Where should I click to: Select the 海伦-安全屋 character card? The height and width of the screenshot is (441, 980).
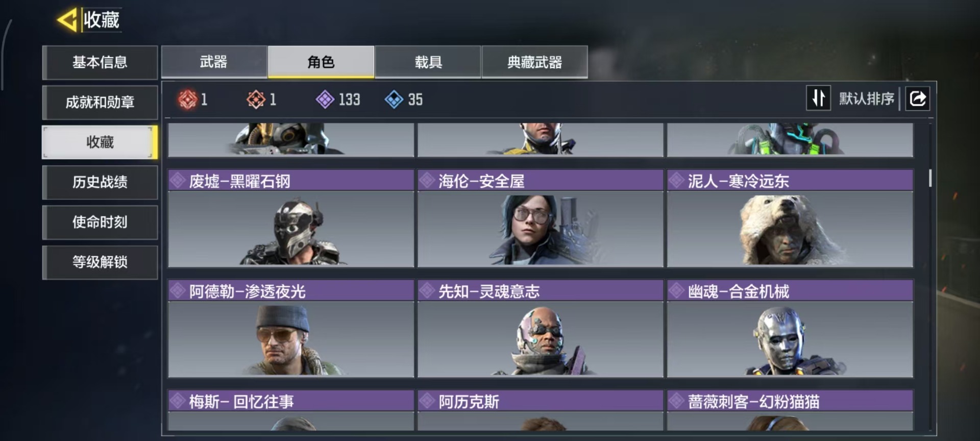pyautogui.click(x=540, y=218)
